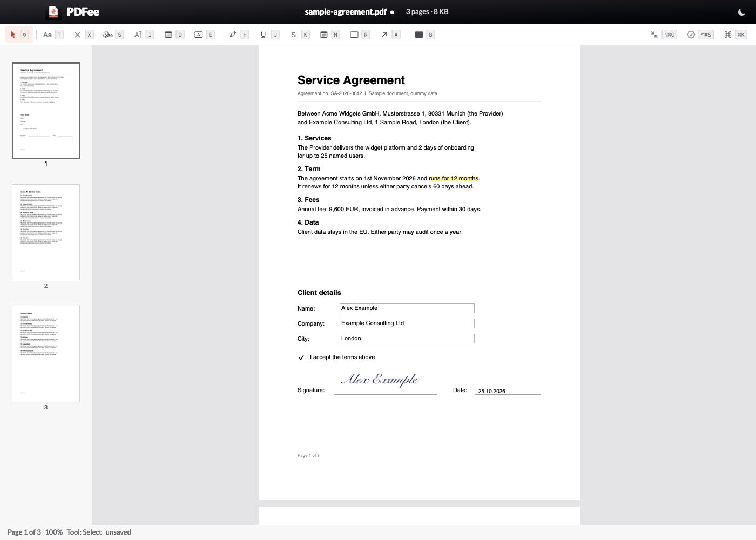
Task: Choose the tool with shortcut D
Action: pyautogui.click(x=174, y=35)
